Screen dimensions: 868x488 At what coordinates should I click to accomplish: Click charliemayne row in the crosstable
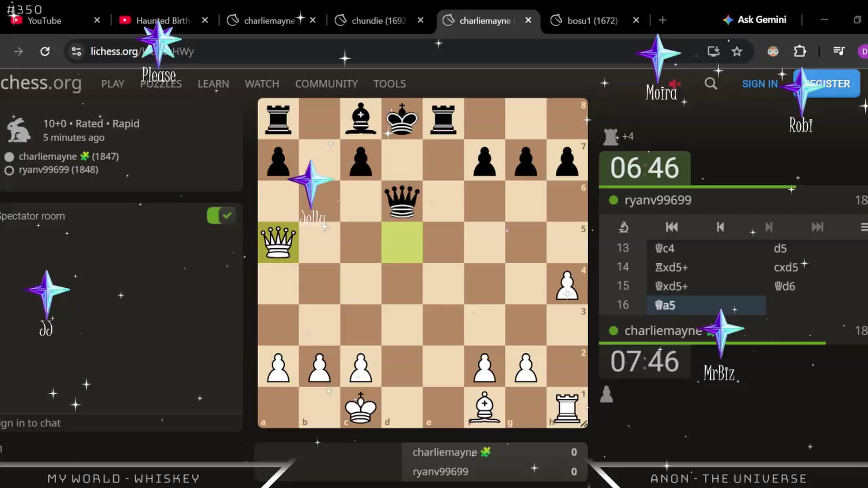coord(495,452)
